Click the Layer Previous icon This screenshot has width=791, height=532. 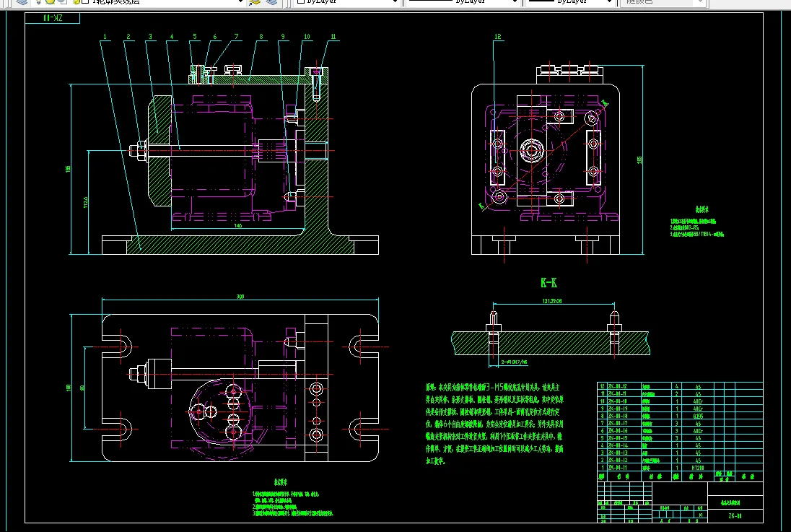tap(271, 2)
